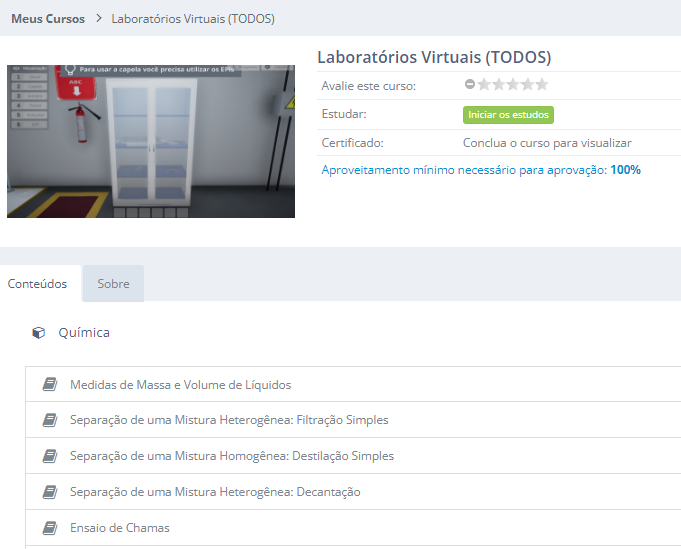This screenshot has height=549, width=681.
Task: Rate the course five stars
Action: (x=542, y=84)
